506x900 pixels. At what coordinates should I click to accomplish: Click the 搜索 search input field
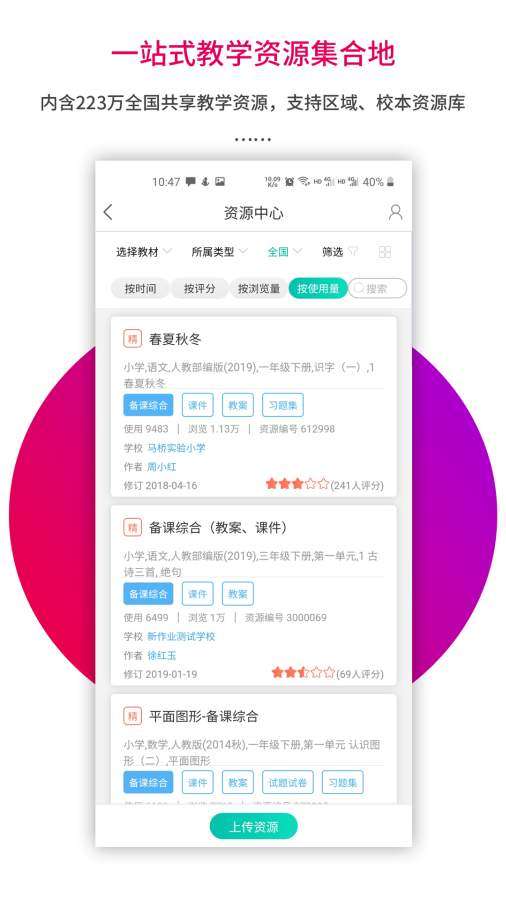pos(377,288)
